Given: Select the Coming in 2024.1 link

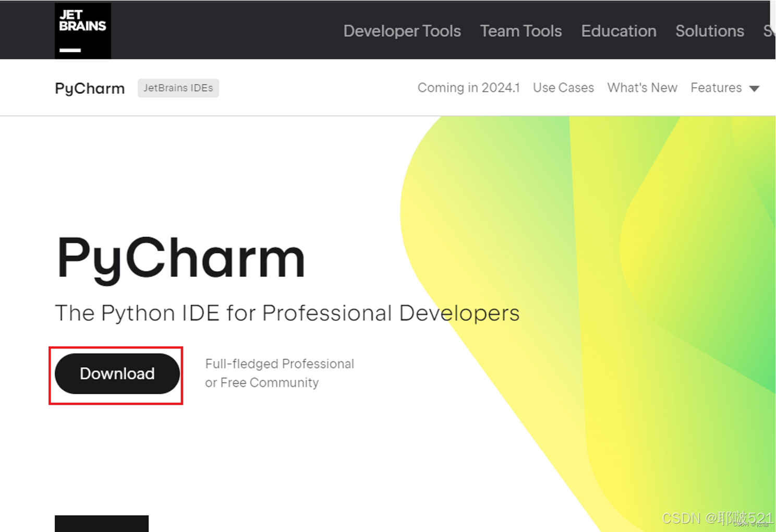Looking at the screenshot, I should pyautogui.click(x=468, y=88).
